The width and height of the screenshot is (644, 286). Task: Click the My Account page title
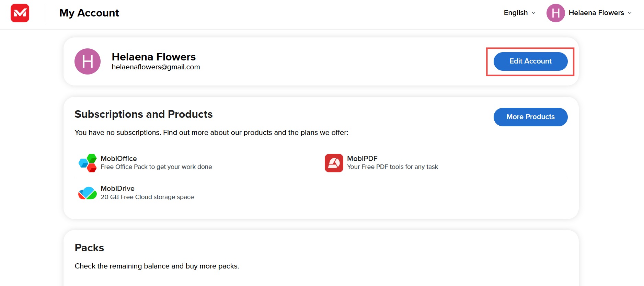tap(89, 13)
